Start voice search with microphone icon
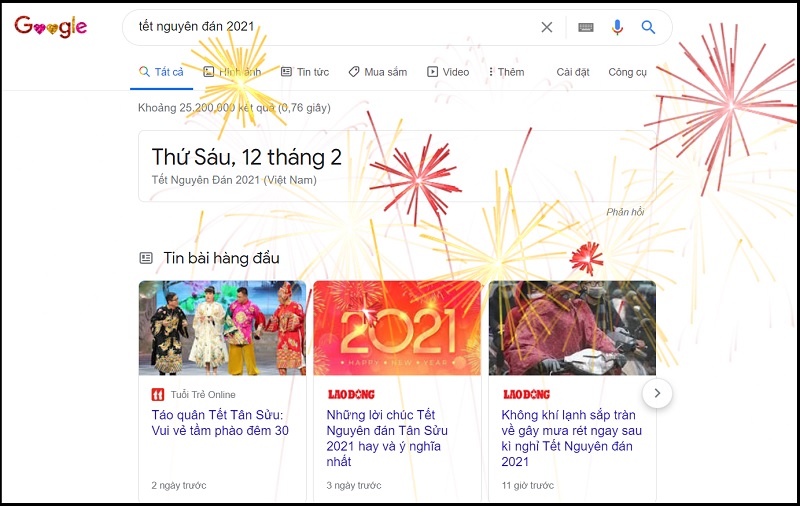The width and height of the screenshot is (800, 506). click(617, 27)
